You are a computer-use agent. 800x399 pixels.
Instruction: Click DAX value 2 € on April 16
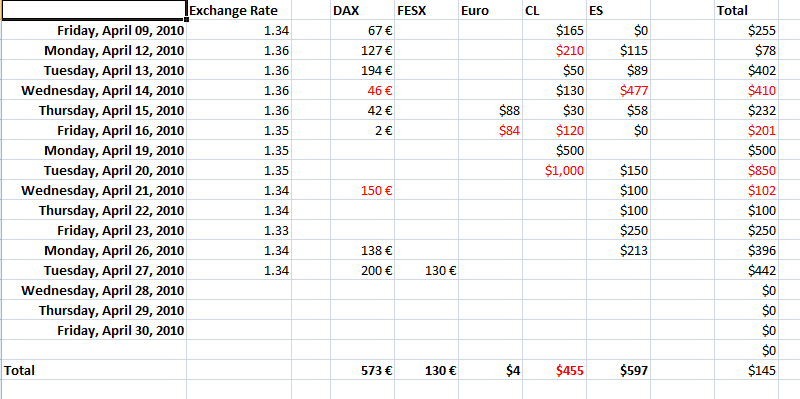click(x=362, y=131)
